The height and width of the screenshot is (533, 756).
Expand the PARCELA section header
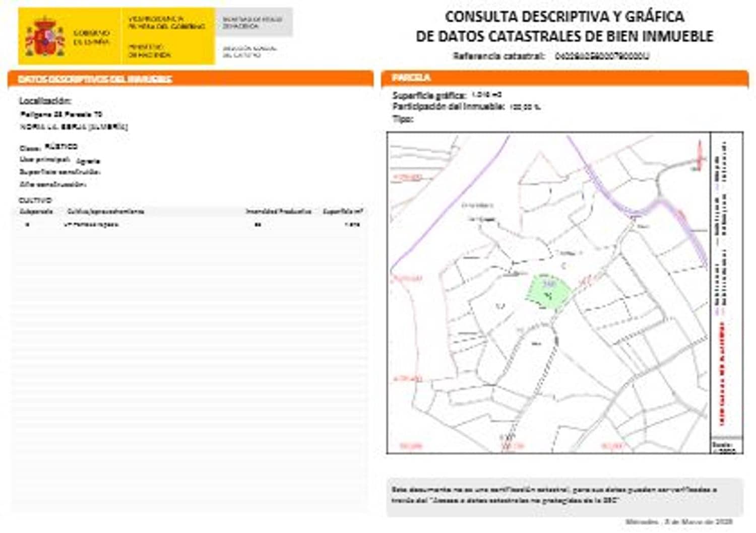pyautogui.click(x=403, y=78)
